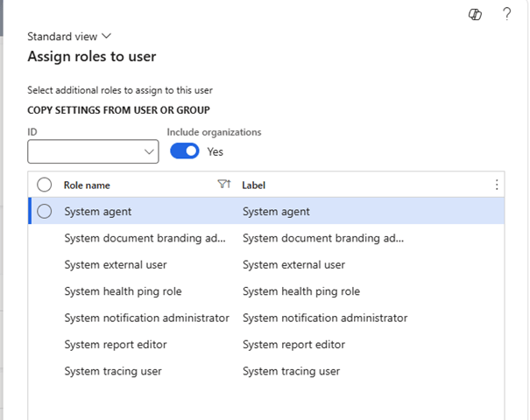Select System health ping role name
530x420 pixels.
pyautogui.click(x=123, y=291)
